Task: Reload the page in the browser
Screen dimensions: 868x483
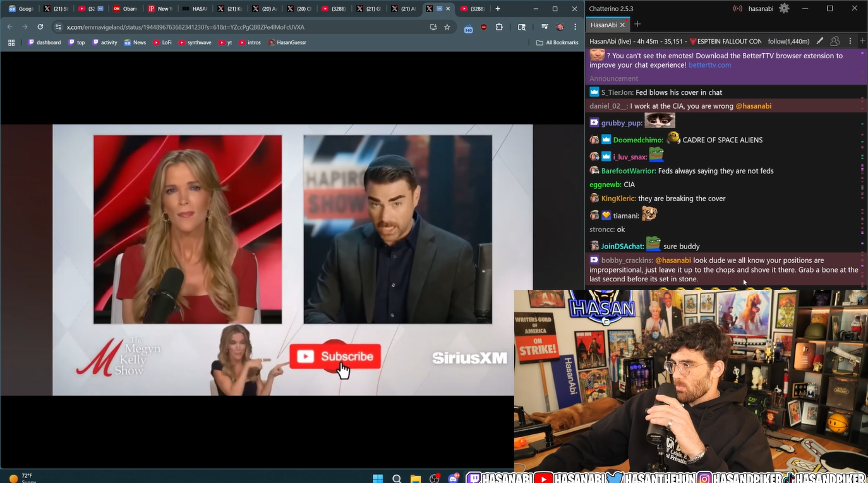Action: click(x=40, y=27)
